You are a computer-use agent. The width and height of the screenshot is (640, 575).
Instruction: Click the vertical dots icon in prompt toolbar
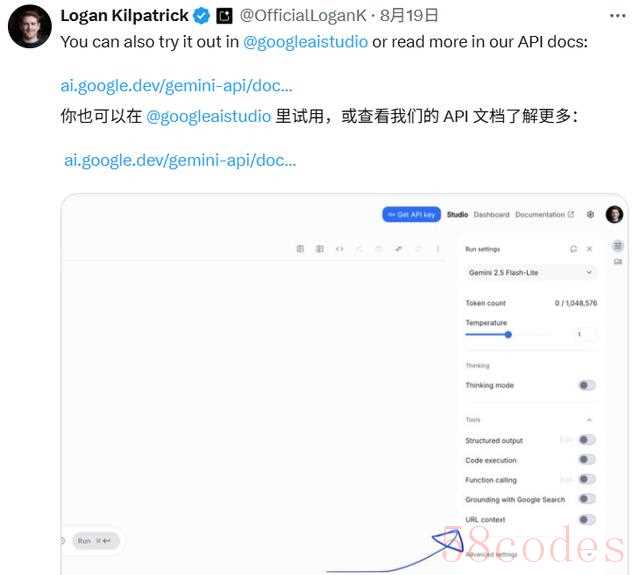pyautogui.click(x=438, y=249)
